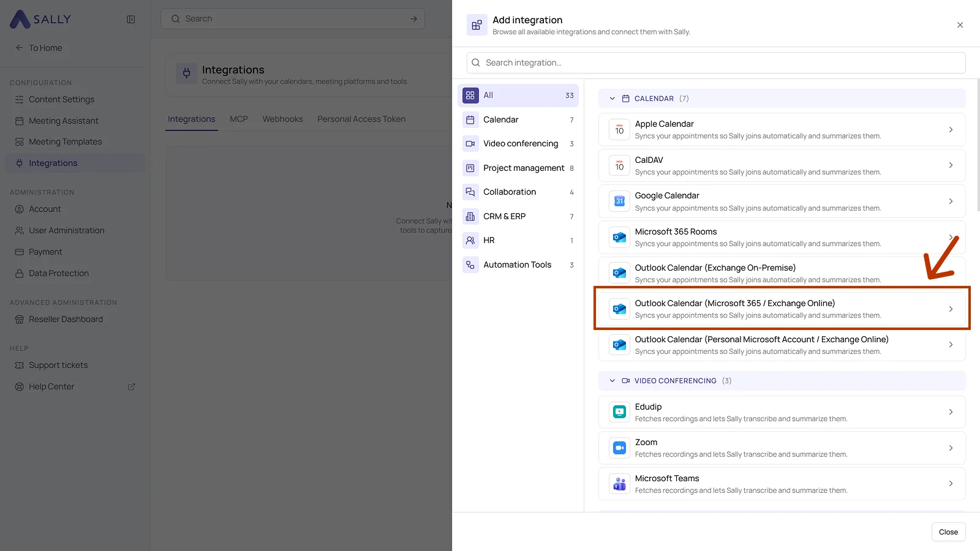
Task: Switch to the Webhooks tab
Action: coord(282,119)
